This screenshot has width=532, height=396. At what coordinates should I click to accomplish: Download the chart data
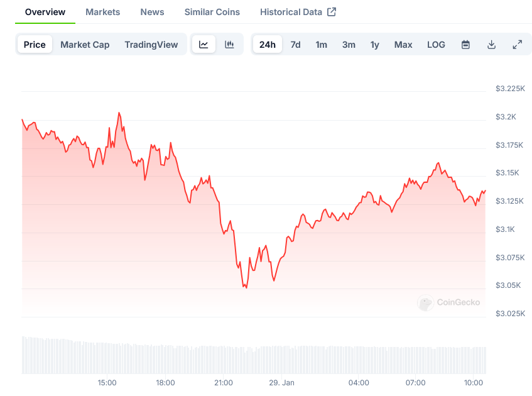(x=491, y=45)
